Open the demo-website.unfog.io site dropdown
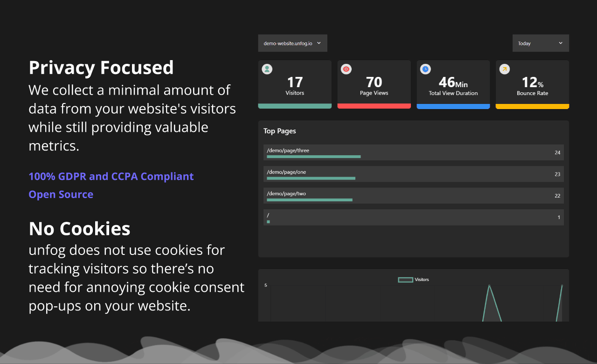597x364 pixels. coord(292,43)
